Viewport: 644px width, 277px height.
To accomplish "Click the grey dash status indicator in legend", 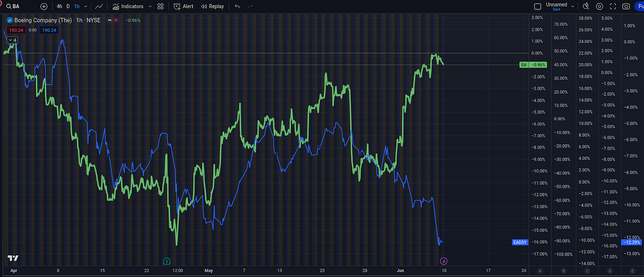I will tap(110, 20).
